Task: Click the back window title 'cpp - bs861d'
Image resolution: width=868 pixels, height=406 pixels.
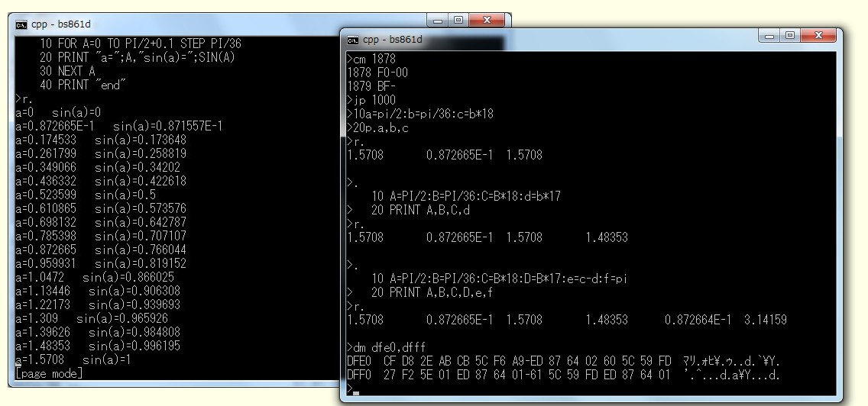Action: pos(61,24)
